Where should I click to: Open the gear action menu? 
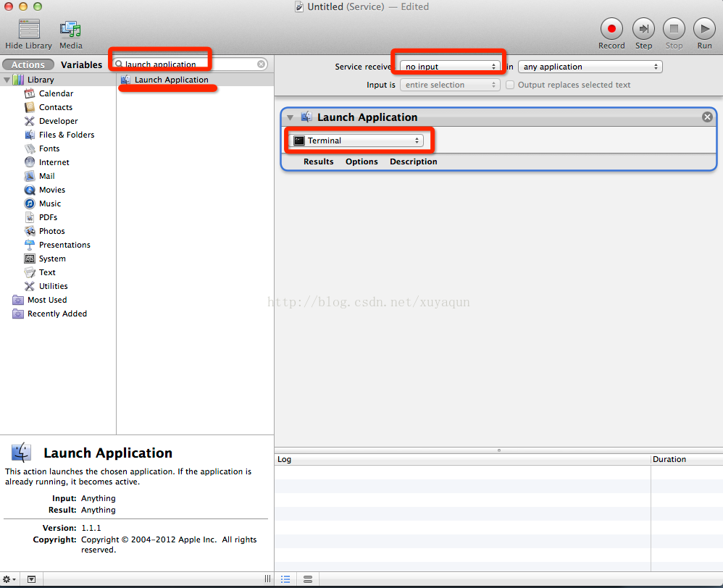9,579
